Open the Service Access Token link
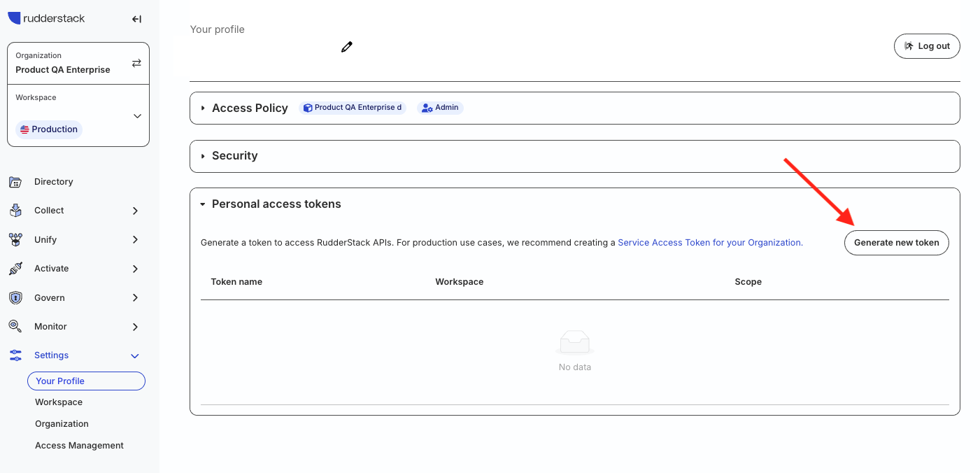Screen dimensions: 980x473 click(x=709, y=242)
